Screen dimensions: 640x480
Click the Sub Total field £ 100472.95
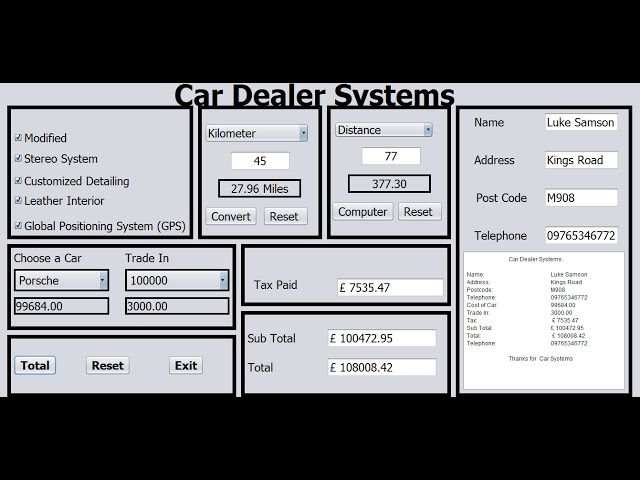[x=382, y=338]
